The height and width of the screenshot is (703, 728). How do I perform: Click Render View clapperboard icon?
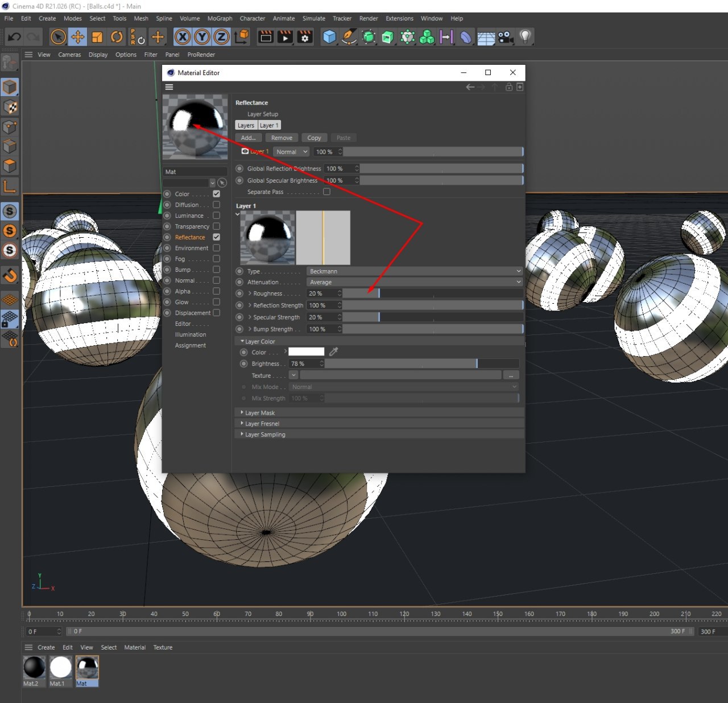pyautogui.click(x=266, y=38)
